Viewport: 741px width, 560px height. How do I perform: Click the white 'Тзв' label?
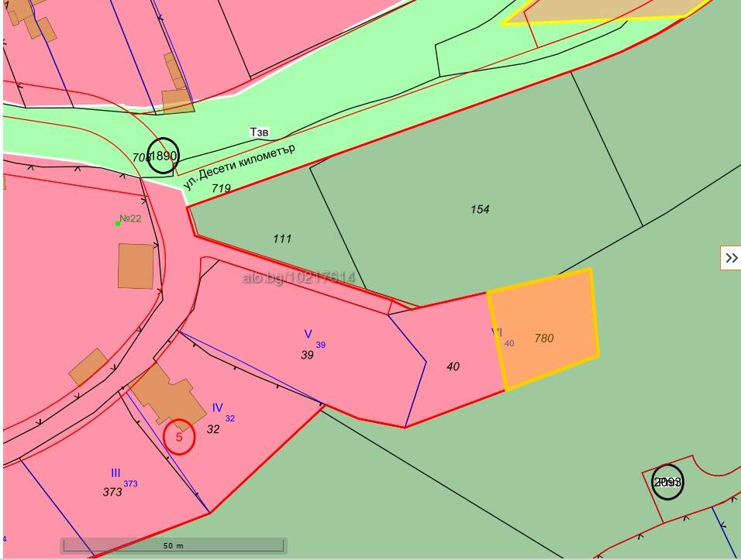coord(259,132)
